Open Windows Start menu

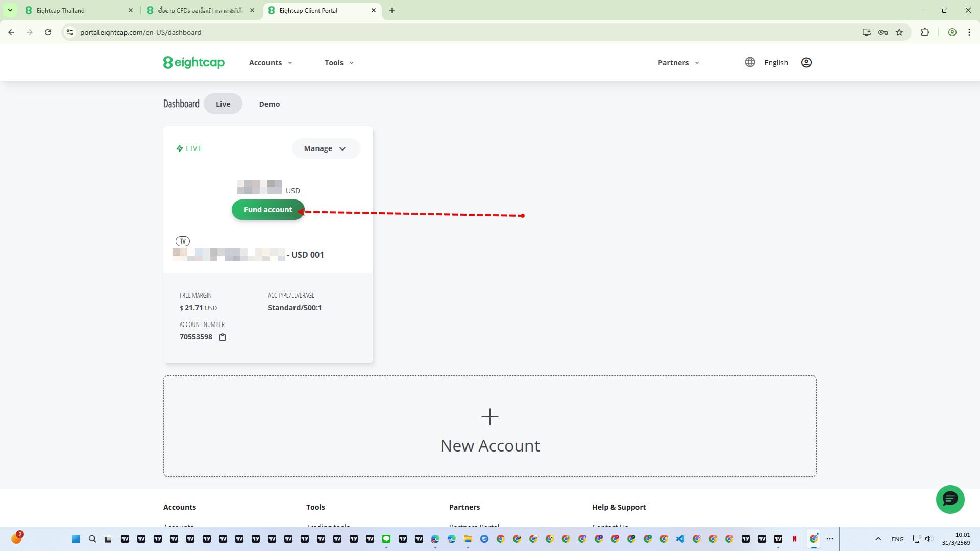(76, 539)
